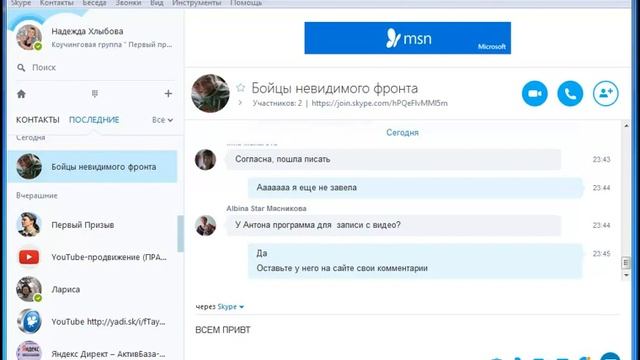Viewport: 640px width, 360px height.
Task: Select Бойцы невидимого фронта in the recent list
Action: 93,167
